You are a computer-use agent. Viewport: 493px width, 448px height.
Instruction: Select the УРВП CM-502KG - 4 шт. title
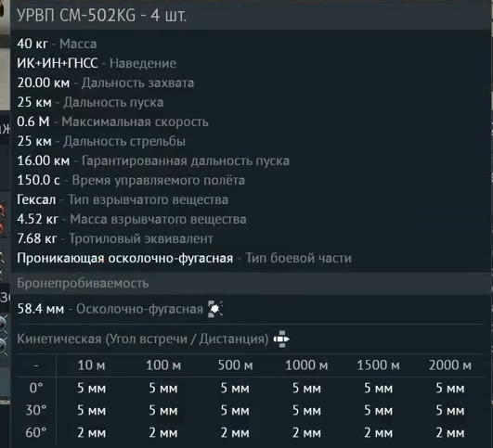(101, 15)
